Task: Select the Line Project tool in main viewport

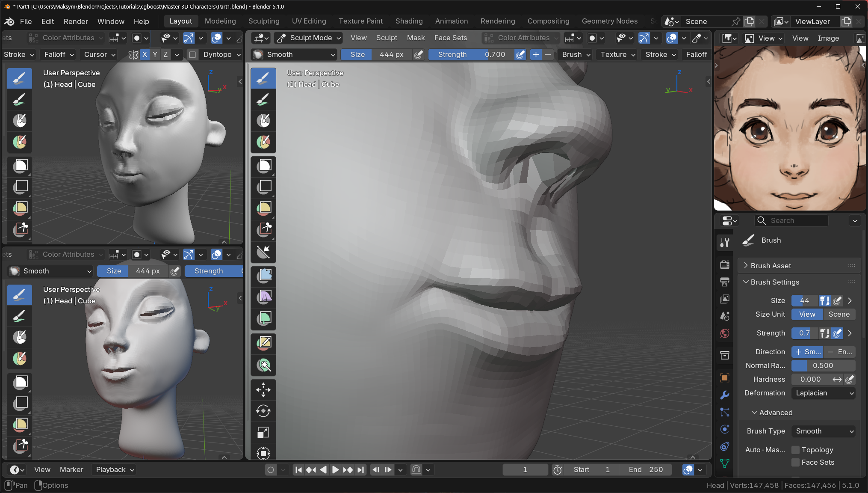Action: 263,252
